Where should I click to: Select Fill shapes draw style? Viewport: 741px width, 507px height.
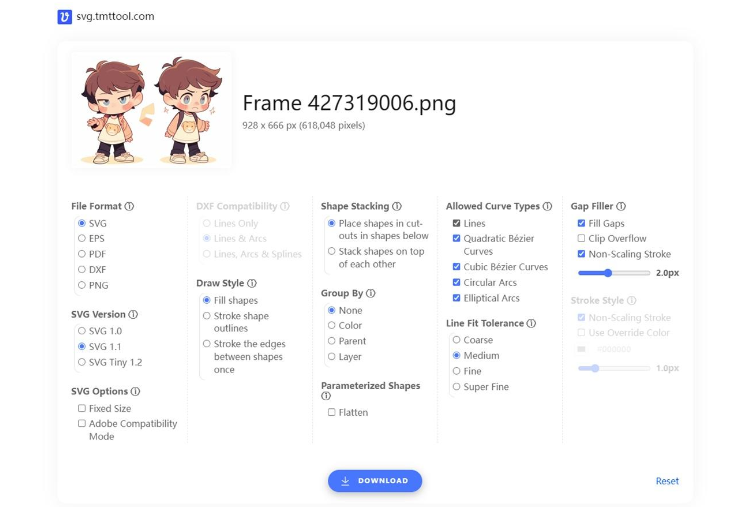(x=207, y=301)
